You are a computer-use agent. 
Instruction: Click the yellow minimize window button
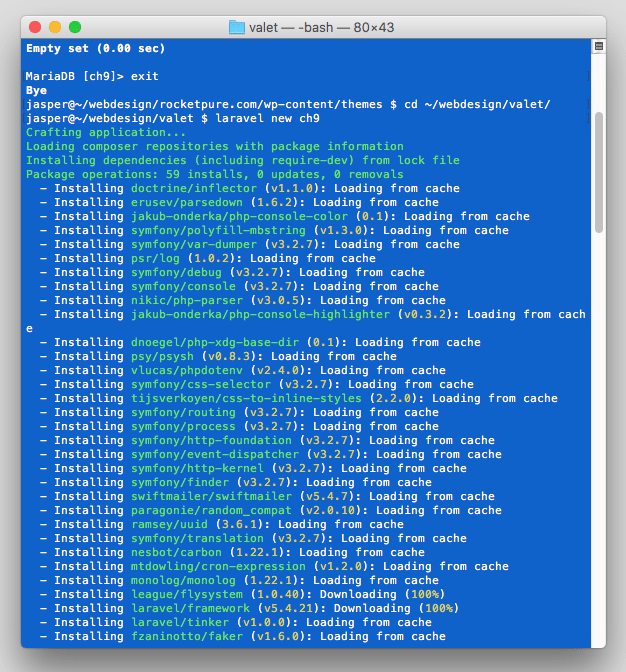click(55, 27)
